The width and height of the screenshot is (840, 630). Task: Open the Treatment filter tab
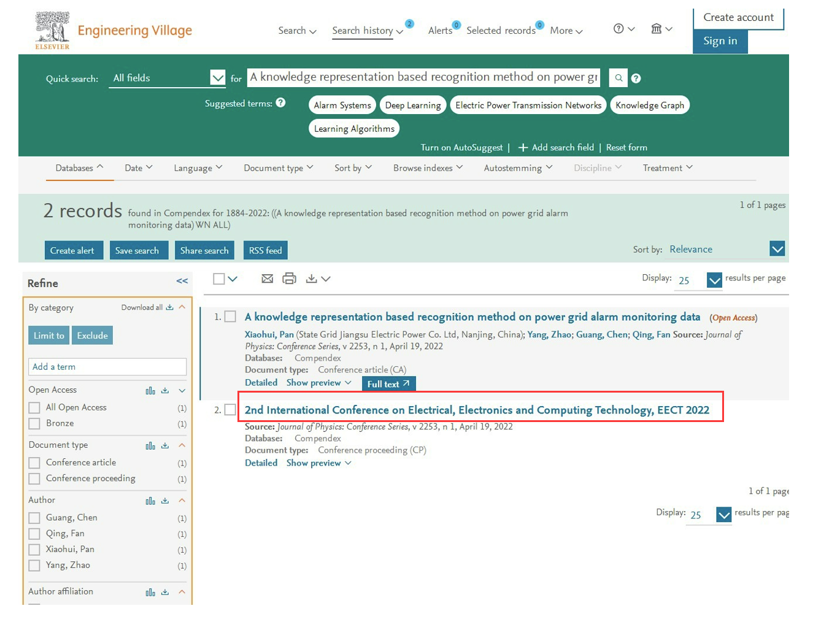tap(668, 168)
